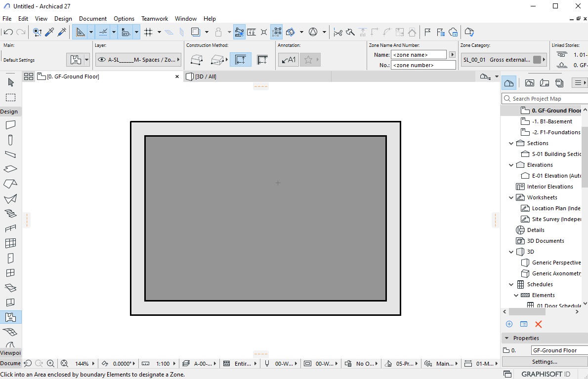588x379 pixels.
Task: Open the Design menu
Action: click(x=63, y=19)
